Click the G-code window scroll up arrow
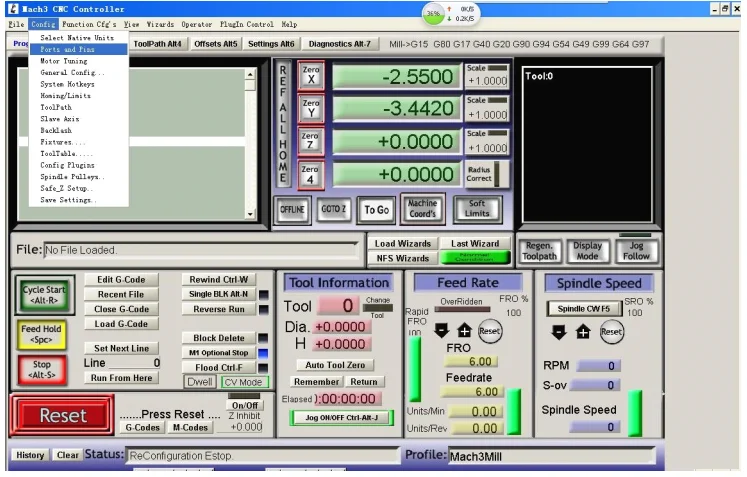 pyautogui.click(x=250, y=74)
